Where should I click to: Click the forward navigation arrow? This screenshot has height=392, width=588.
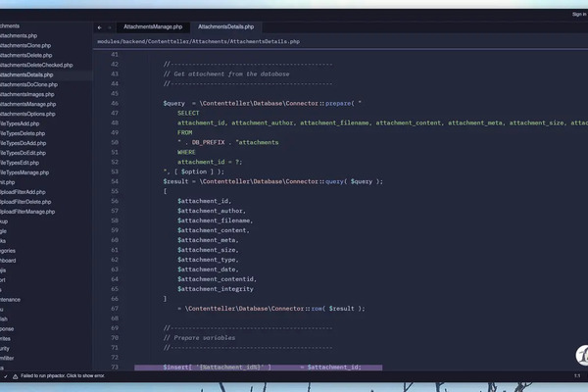(x=110, y=27)
